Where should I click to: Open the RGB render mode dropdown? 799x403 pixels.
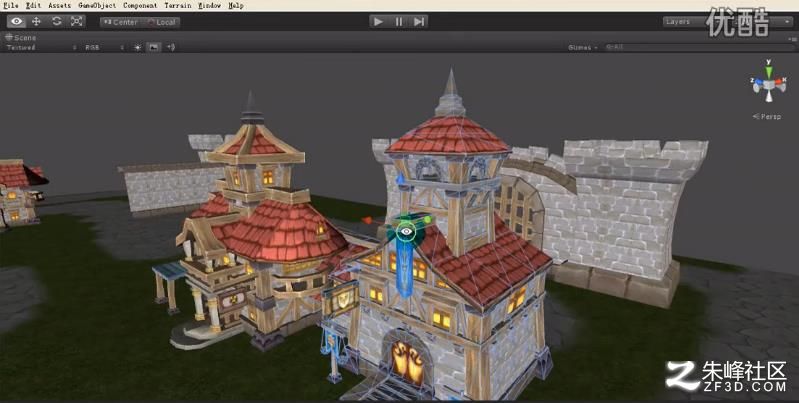[104, 47]
